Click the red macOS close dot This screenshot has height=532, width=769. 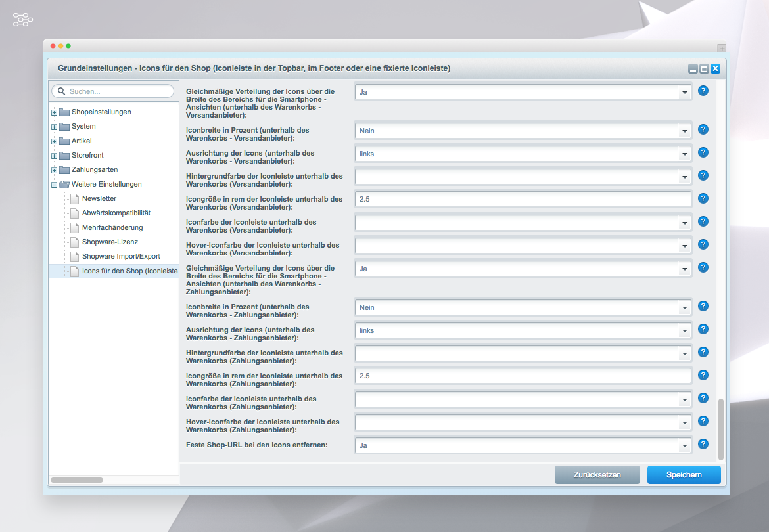53,46
